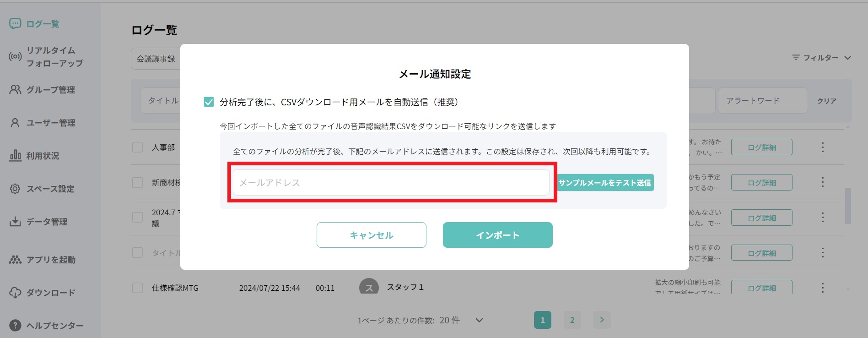Open the スペース設定 gear icon
Screen dimensions: 868x338
[x=15, y=189]
